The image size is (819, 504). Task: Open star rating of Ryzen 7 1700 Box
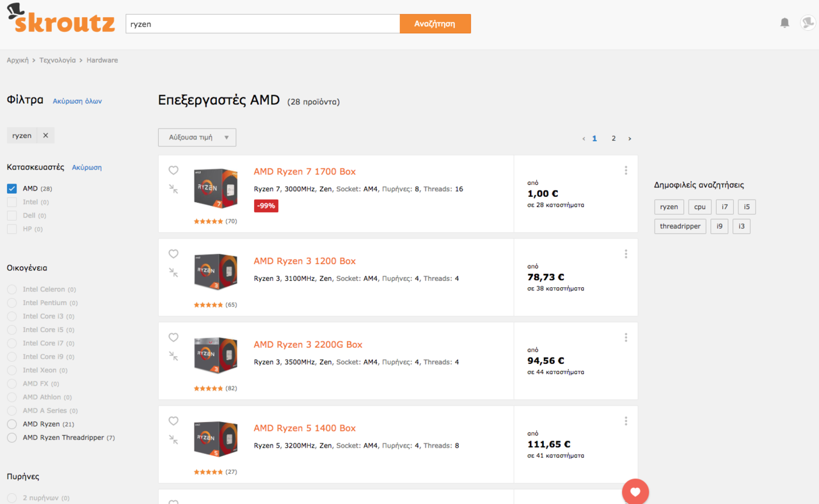[x=209, y=221]
